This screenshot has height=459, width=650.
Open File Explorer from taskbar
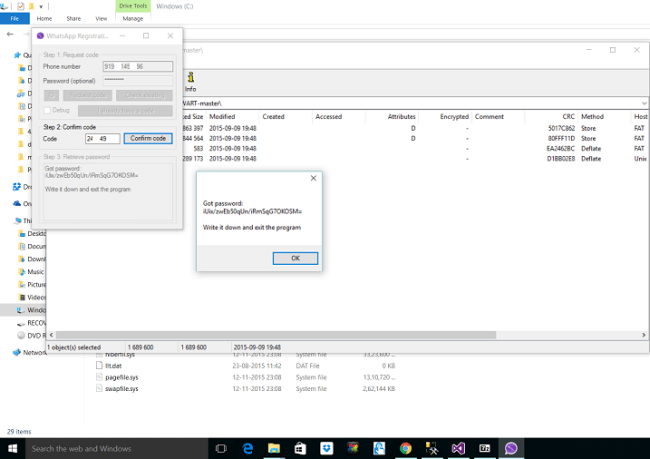click(274, 449)
